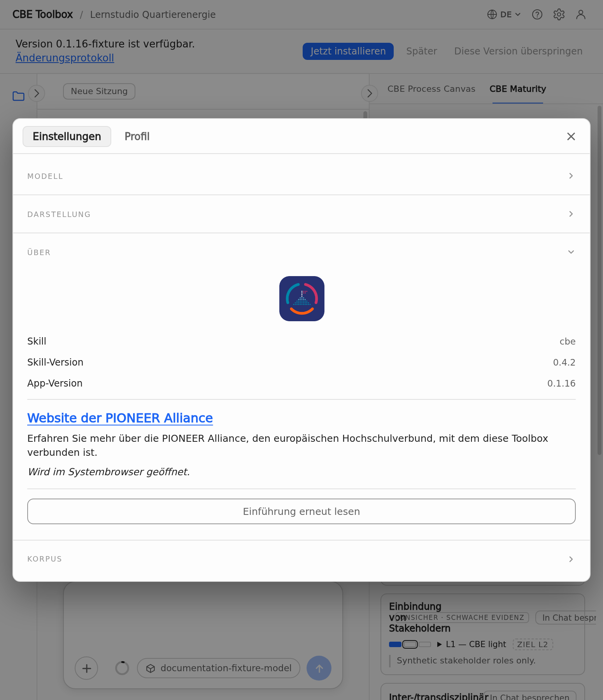The image size is (603, 700).
Task: Click the CBE Toolbox app logo
Action: (x=302, y=299)
